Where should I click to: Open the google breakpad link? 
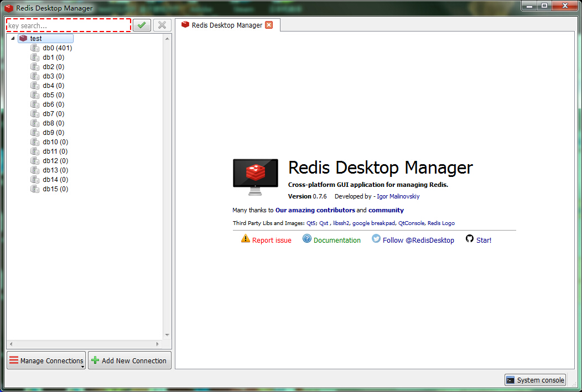(x=373, y=223)
